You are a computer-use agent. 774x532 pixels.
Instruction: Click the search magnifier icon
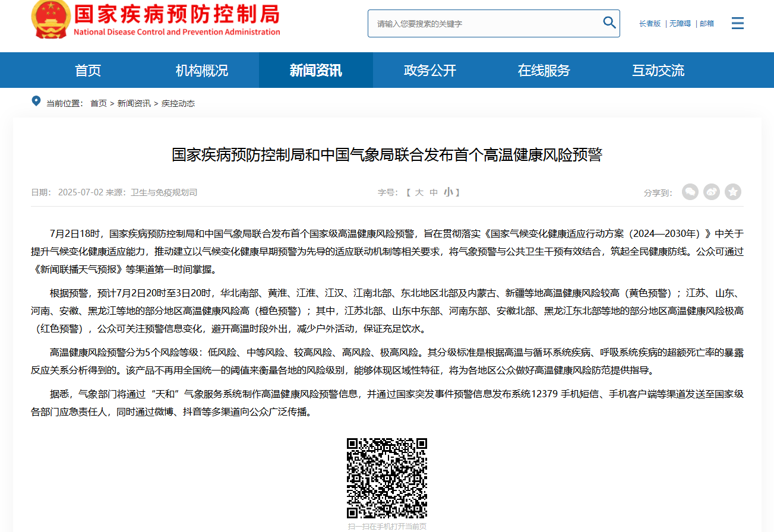coord(609,23)
